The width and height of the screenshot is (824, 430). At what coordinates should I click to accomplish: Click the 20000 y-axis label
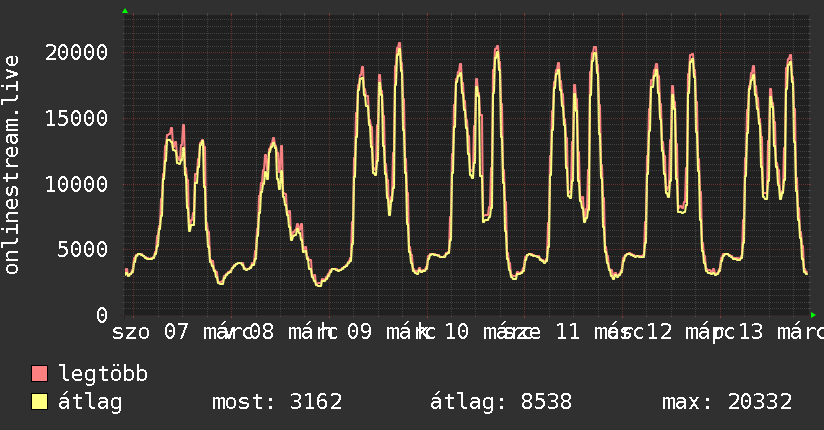[76, 53]
